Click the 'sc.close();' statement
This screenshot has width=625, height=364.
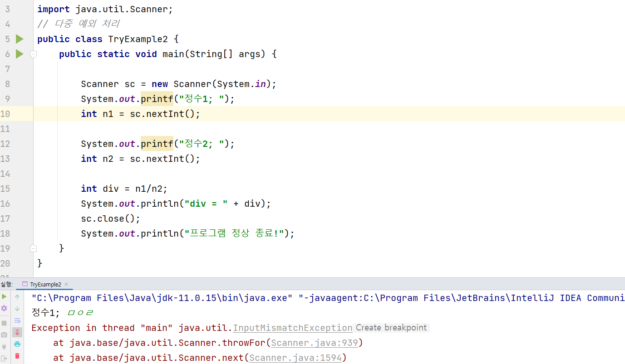click(110, 218)
